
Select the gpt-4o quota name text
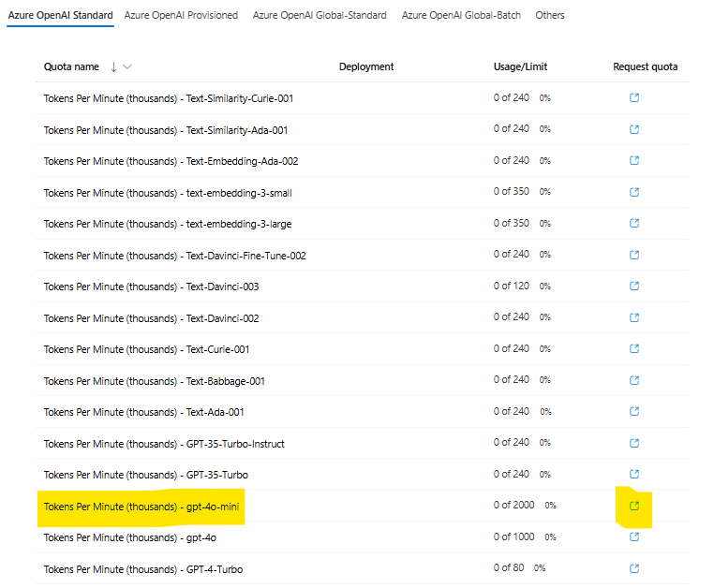coord(130,538)
